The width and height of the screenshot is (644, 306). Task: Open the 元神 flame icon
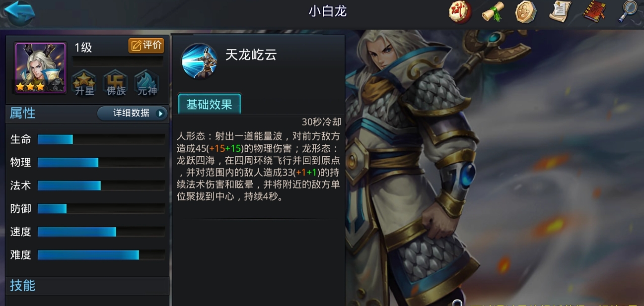(x=147, y=83)
